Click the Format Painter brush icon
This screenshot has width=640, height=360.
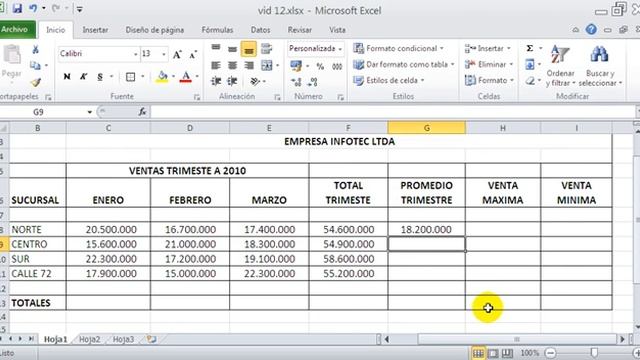[36, 82]
